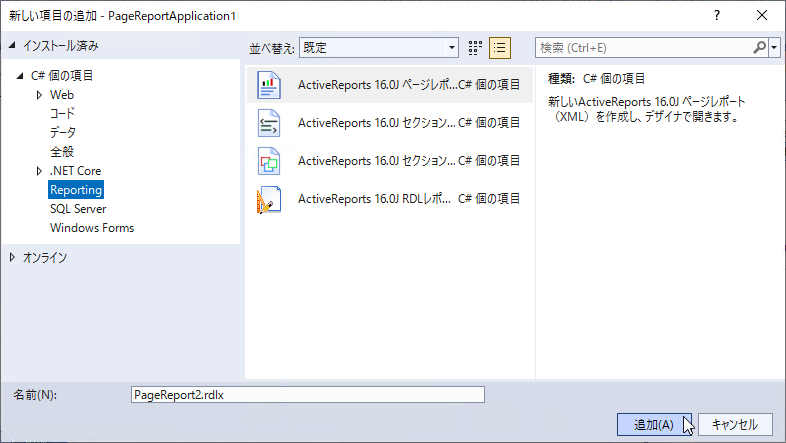This screenshot has height=443, width=786.
Task: Select the first section report template icon
Action: pos(269,123)
